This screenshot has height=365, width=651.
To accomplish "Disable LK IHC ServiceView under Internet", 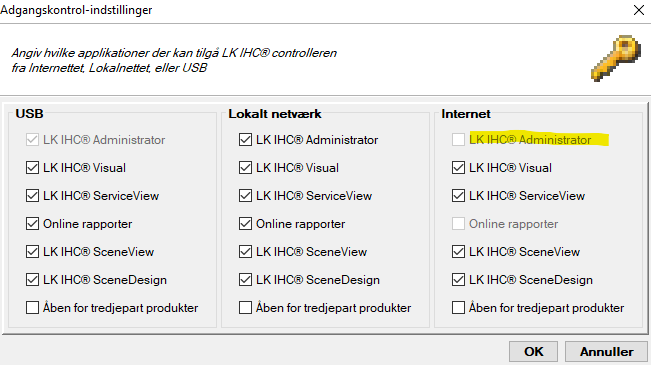I will 458,196.
